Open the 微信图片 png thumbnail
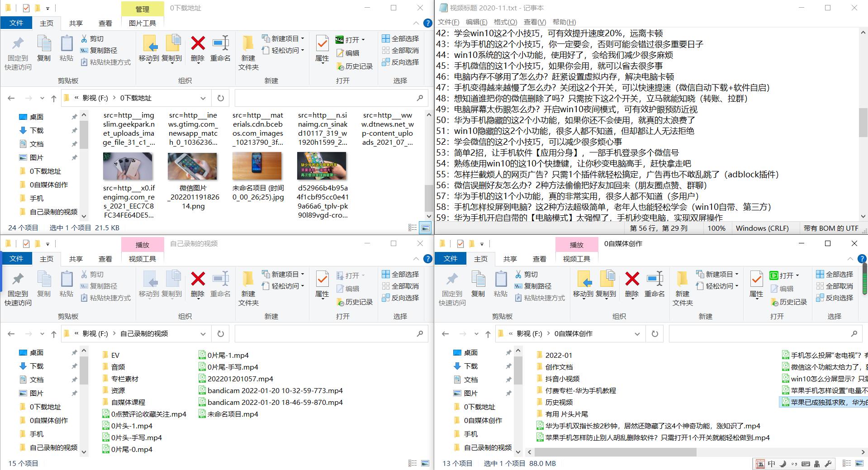Viewport: 868px width, 470px height. (192, 166)
